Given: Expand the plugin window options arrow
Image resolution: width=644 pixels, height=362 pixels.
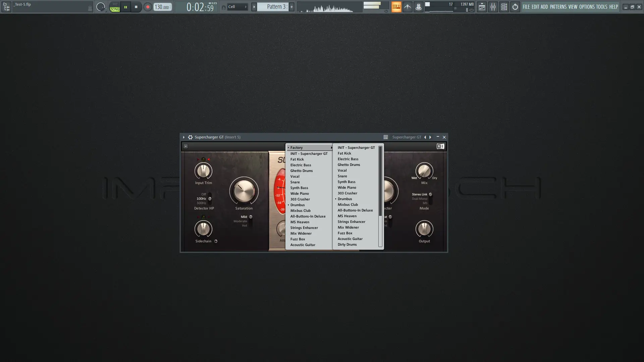Looking at the screenshot, I should click(183, 137).
